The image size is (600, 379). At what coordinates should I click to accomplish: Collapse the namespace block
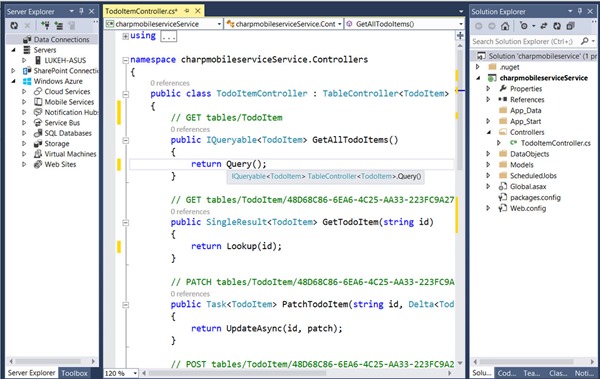coord(125,60)
